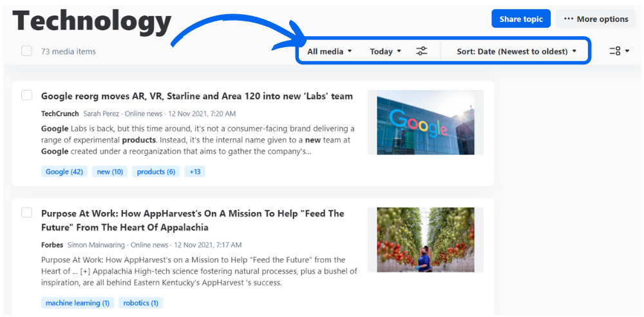Click the Share topic button

(x=521, y=19)
